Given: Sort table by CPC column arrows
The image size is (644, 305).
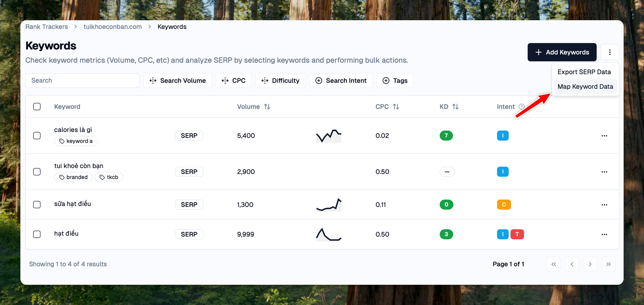Looking at the screenshot, I should coord(396,107).
